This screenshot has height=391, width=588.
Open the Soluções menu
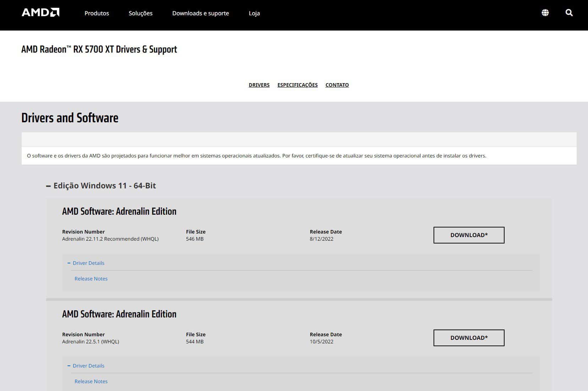(140, 13)
